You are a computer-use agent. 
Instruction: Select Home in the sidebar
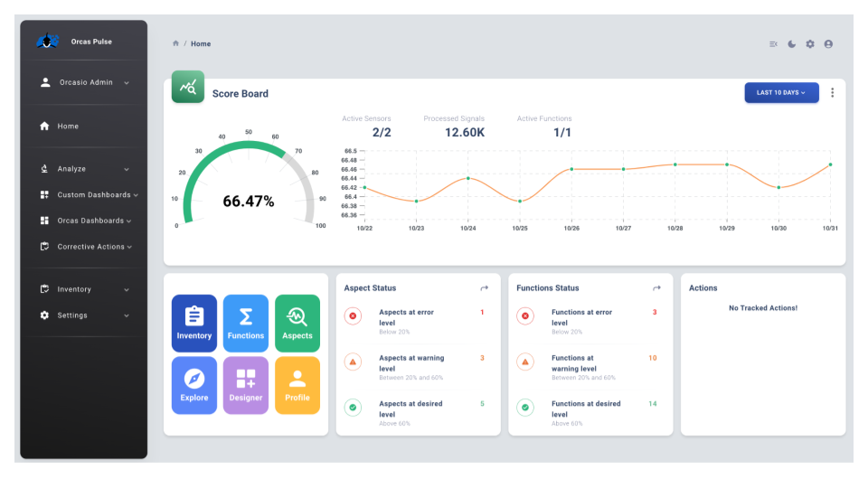68,127
